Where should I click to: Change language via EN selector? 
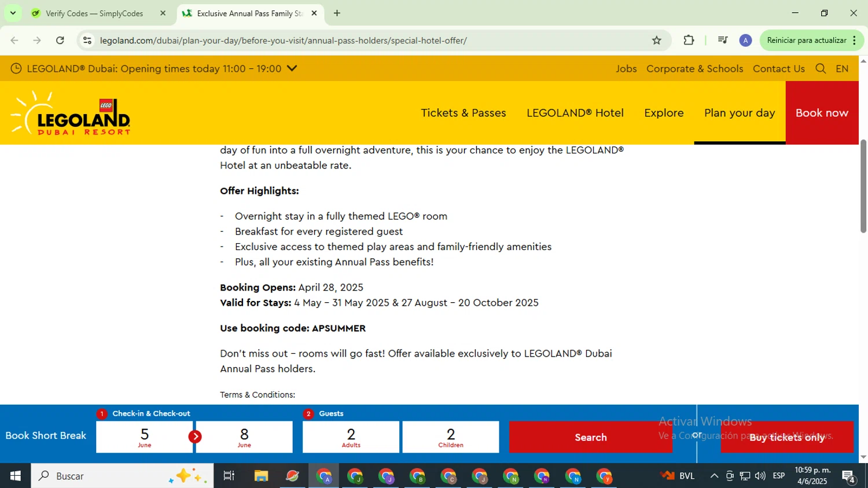[x=842, y=69]
